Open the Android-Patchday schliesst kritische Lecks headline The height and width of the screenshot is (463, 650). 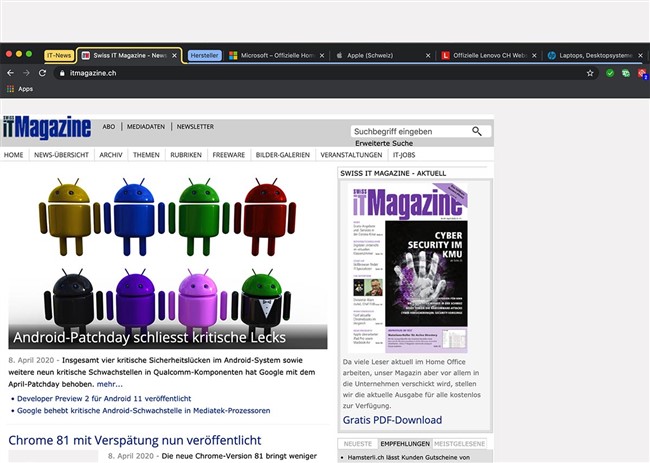pos(150,337)
